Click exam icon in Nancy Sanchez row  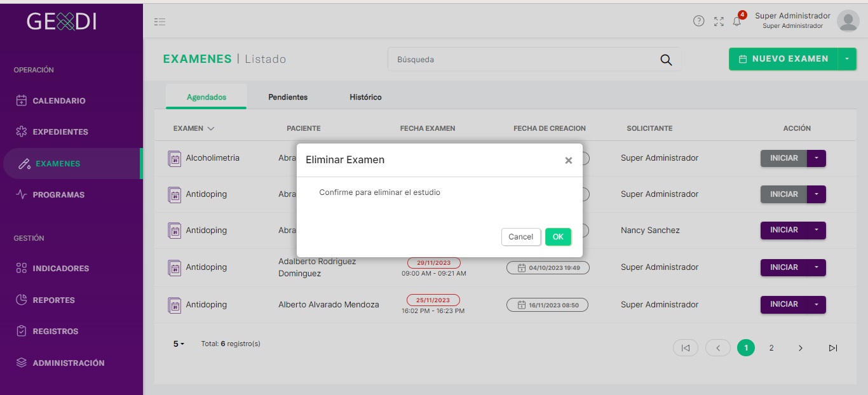(175, 231)
